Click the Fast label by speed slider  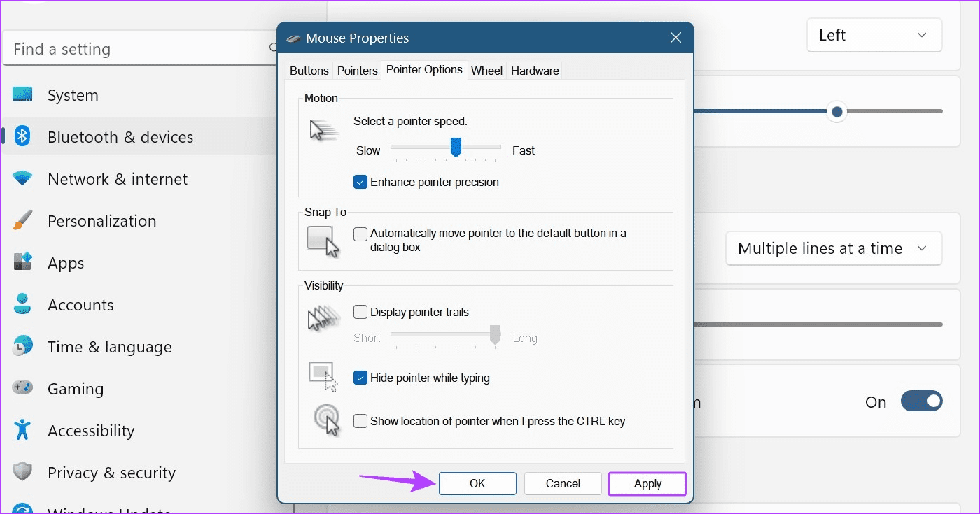coord(524,150)
